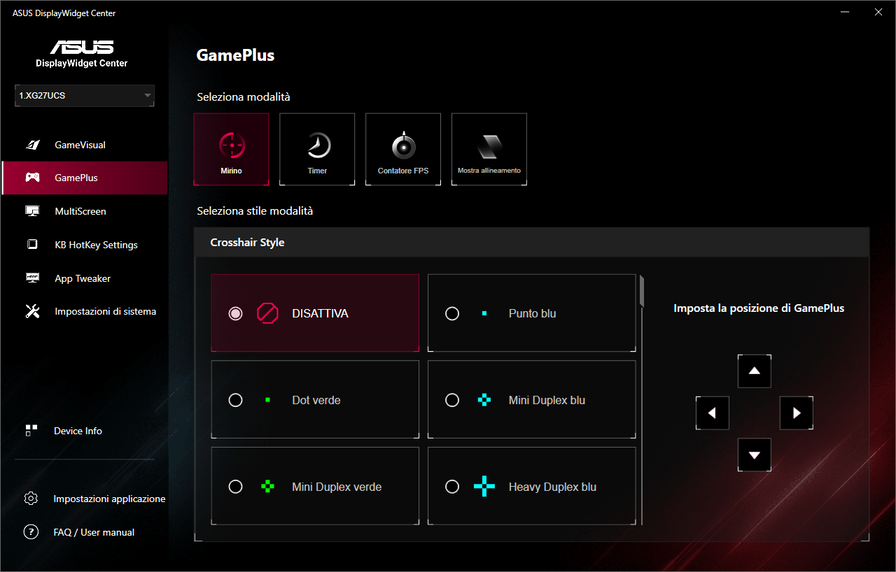896x572 pixels.
Task: Select the Mini Duplex blu radio button
Action: click(x=452, y=400)
